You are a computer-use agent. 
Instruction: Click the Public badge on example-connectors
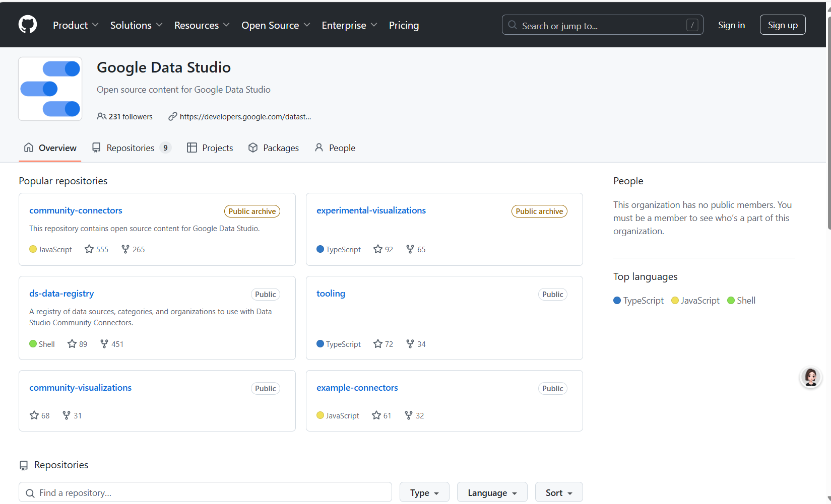point(552,389)
